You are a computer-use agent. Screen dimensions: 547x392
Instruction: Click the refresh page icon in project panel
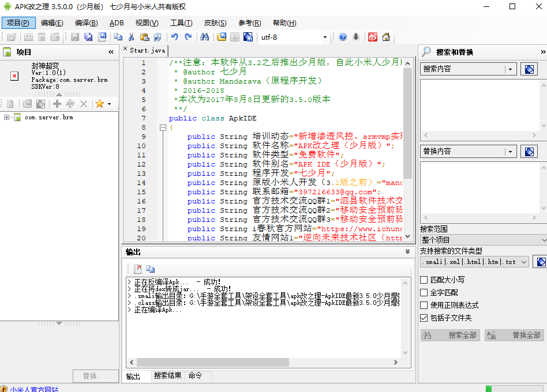pos(10,104)
